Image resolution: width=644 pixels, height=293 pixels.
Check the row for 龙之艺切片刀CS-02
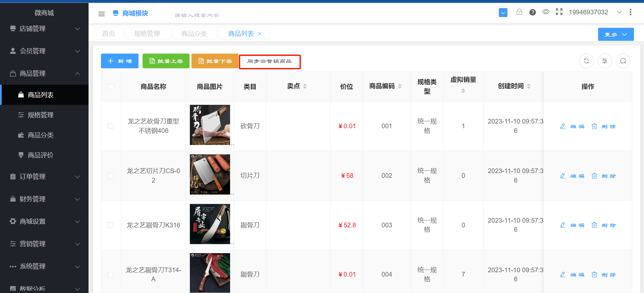111,176
